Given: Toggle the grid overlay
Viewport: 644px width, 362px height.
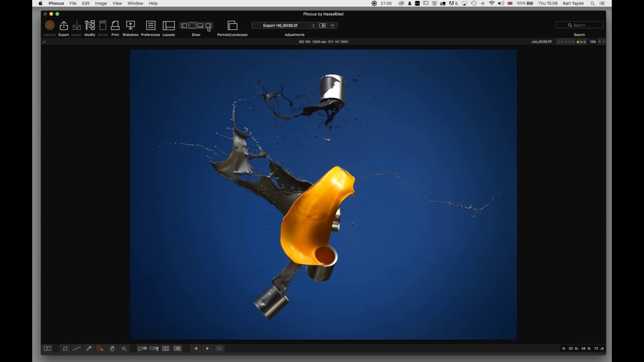Looking at the screenshot, I should point(166,348).
